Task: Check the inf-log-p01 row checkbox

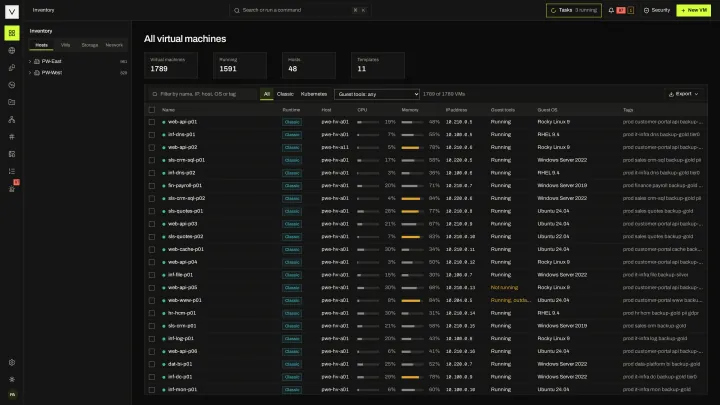Action: point(152,338)
